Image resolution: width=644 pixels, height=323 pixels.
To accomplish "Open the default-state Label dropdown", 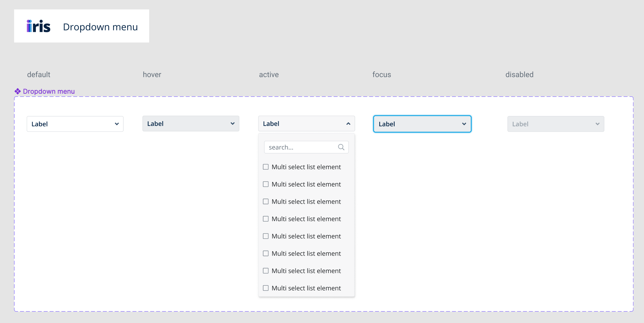I will pos(75,124).
